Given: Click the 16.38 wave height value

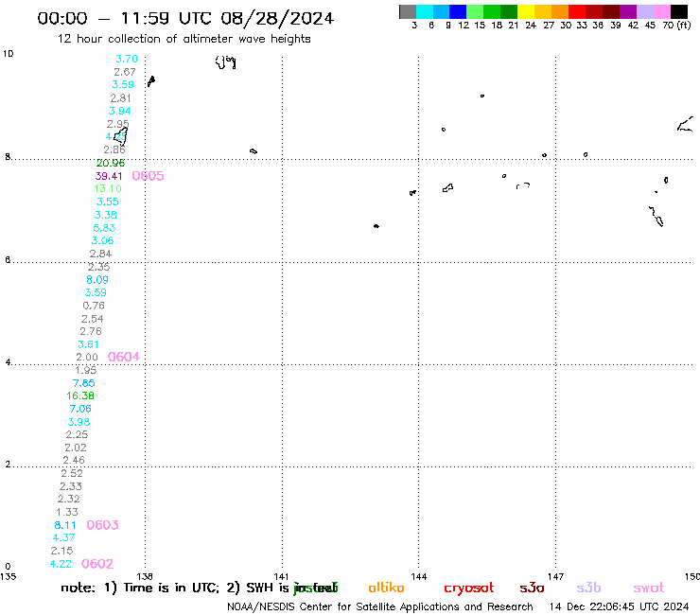Looking at the screenshot, I should 80,395.
